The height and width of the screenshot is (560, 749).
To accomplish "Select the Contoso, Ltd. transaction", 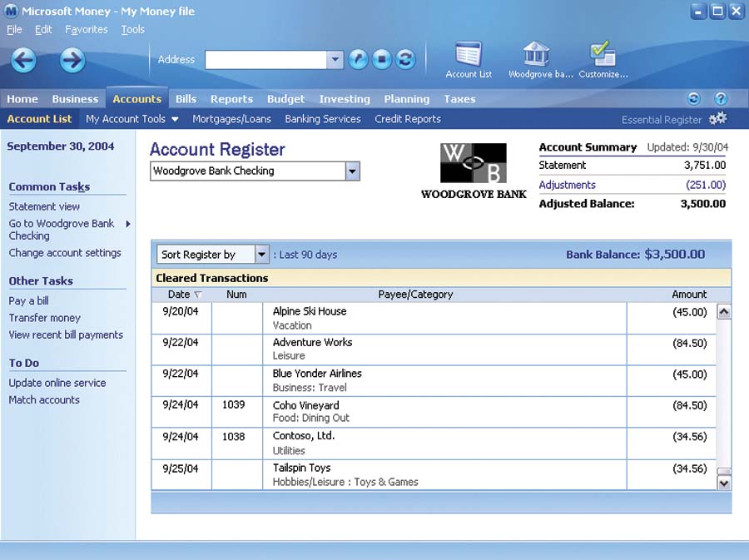I will (x=434, y=444).
